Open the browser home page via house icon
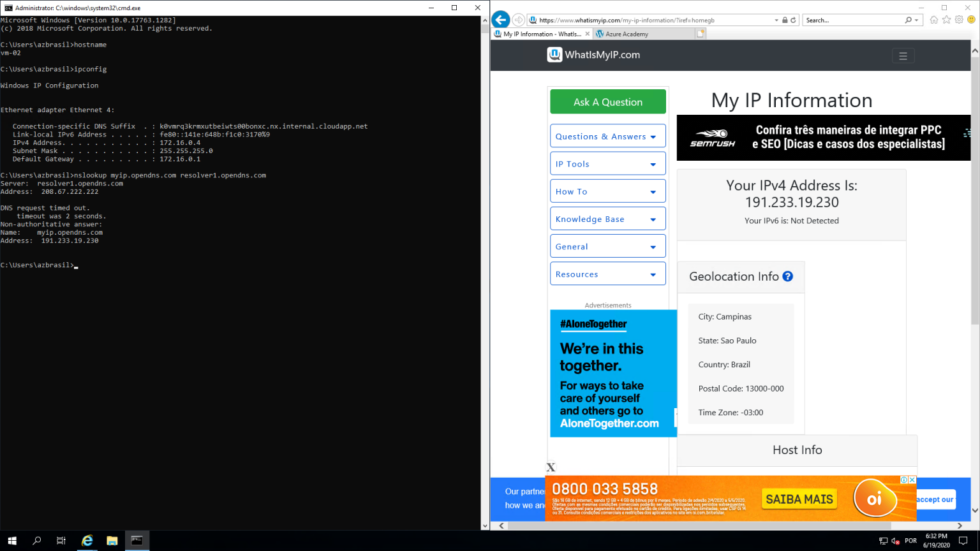The width and height of the screenshot is (980, 551). [933, 20]
